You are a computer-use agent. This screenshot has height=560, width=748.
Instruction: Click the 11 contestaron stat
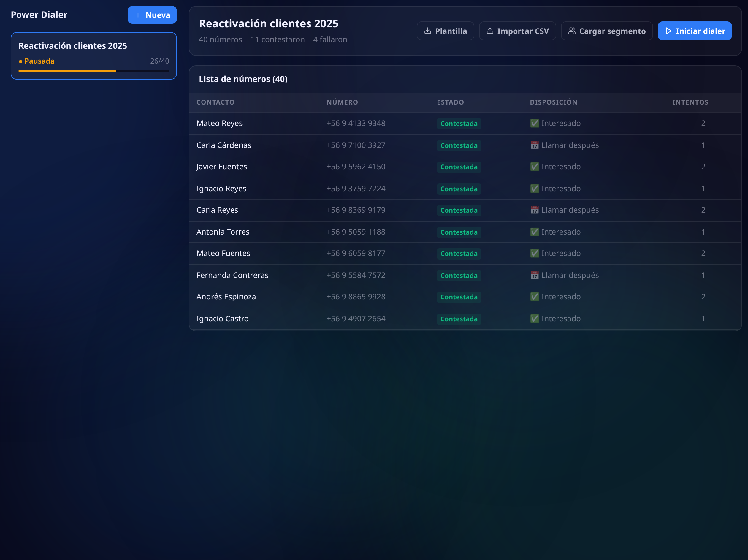[x=277, y=39]
